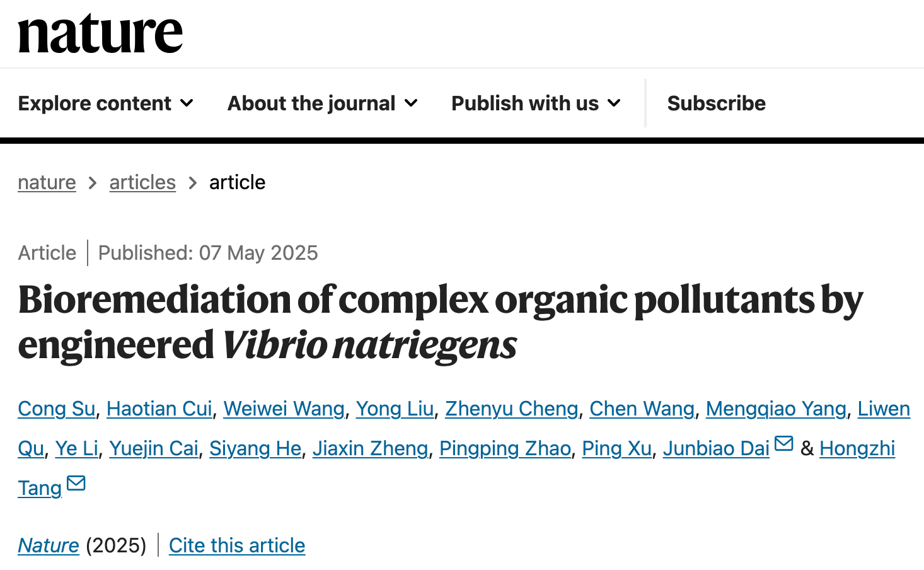924x570 pixels.
Task: Open author Cong Su's profile
Action: (57, 409)
